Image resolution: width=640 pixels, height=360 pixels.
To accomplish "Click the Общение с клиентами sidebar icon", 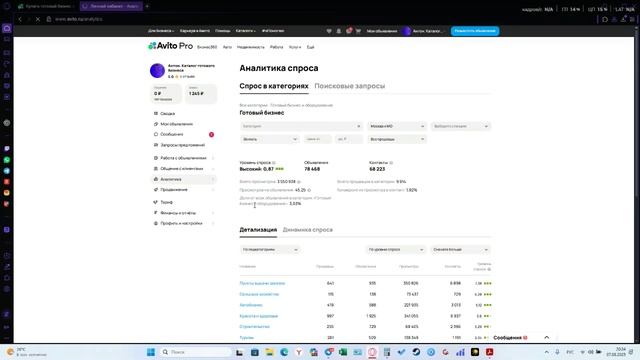I will tap(156, 169).
